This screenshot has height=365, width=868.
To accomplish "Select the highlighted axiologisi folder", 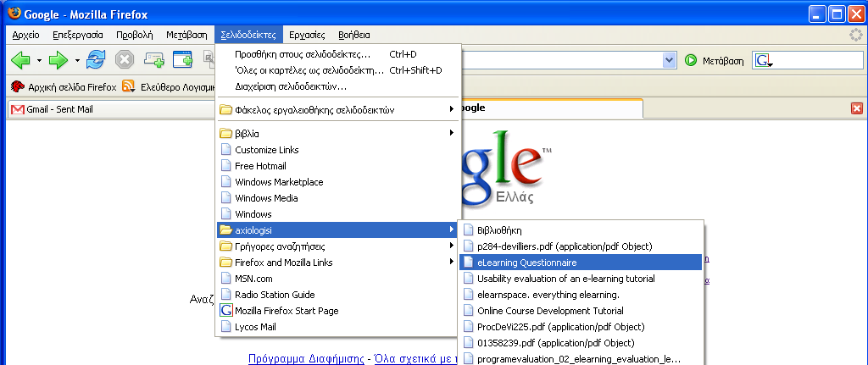I will click(338, 230).
